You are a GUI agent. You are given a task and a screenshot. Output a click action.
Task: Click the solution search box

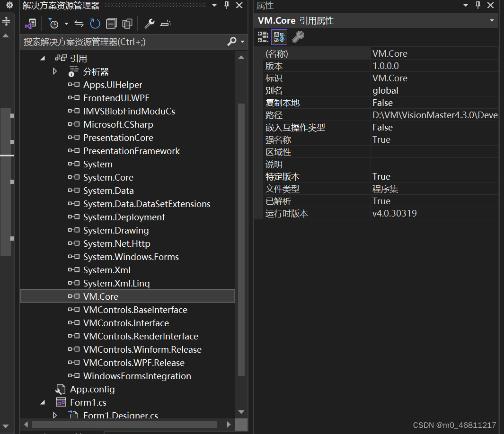[x=118, y=42]
